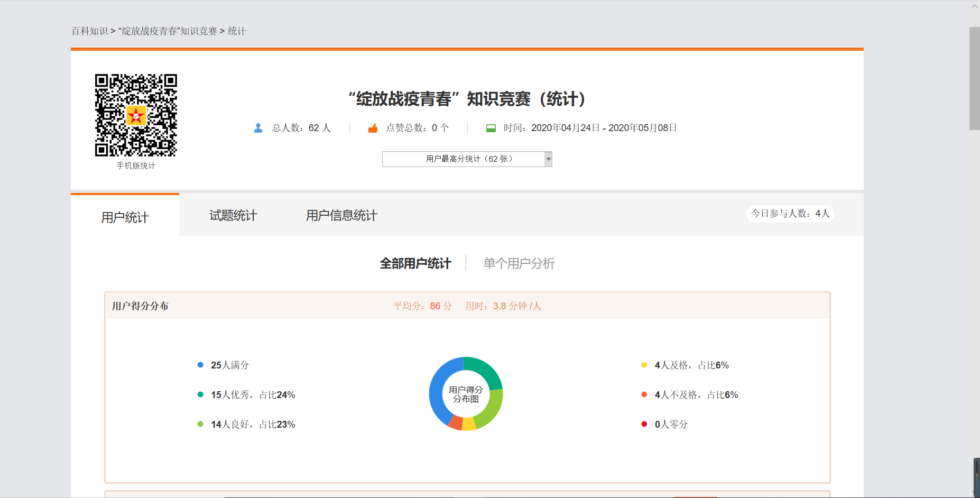Click the 百科知识 breadcrumb link
Image resolution: width=980 pixels, height=498 pixels.
89,31
